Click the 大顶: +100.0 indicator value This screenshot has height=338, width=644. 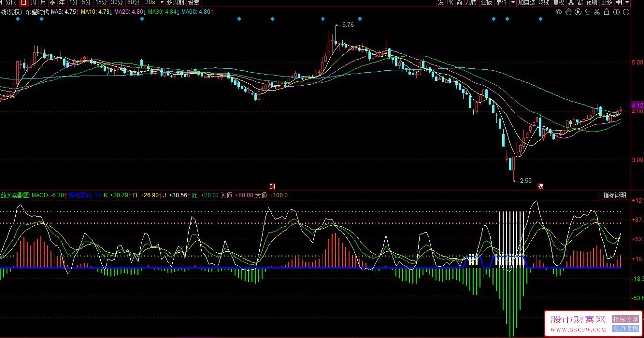[x=271, y=195]
